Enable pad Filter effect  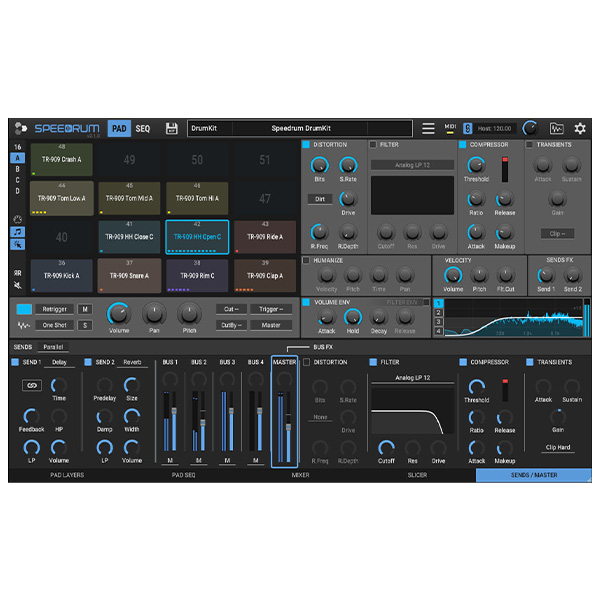[373, 145]
